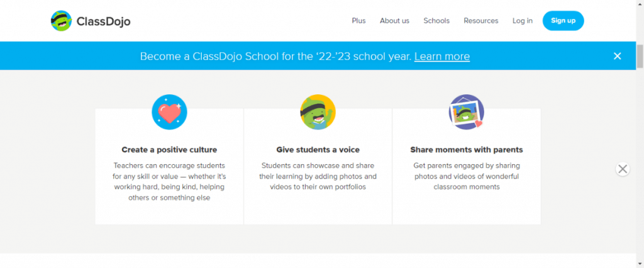644x268 pixels.
Task: Select the Give students a voice heading
Action: pyautogui.click(x=318, y=150)
